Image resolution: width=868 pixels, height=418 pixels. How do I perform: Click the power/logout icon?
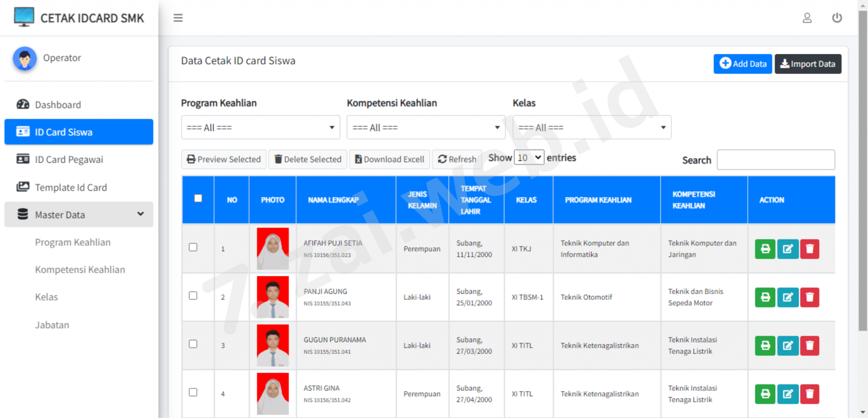[837, 18]
